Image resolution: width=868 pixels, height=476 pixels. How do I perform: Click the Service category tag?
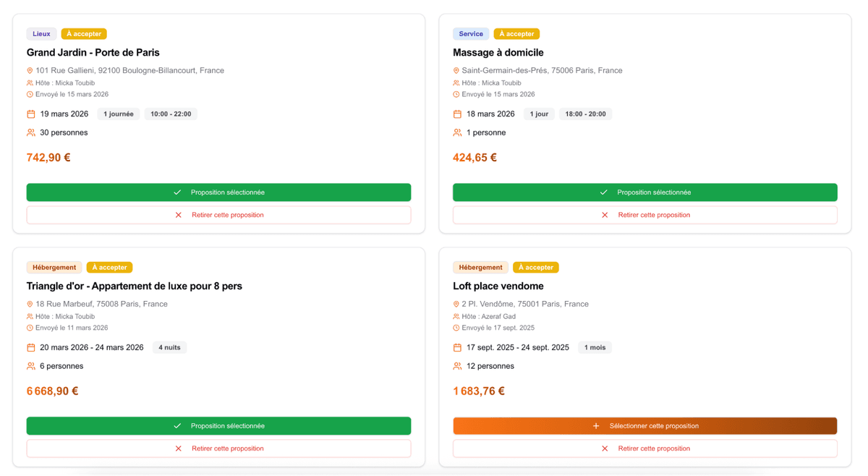point(470,34)
